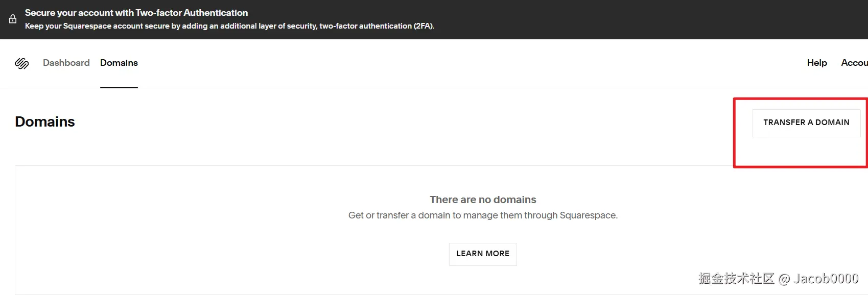The image size is (868, 295).
Task: Click the Squarespace logo icon
Action: [x=21, y=63]
